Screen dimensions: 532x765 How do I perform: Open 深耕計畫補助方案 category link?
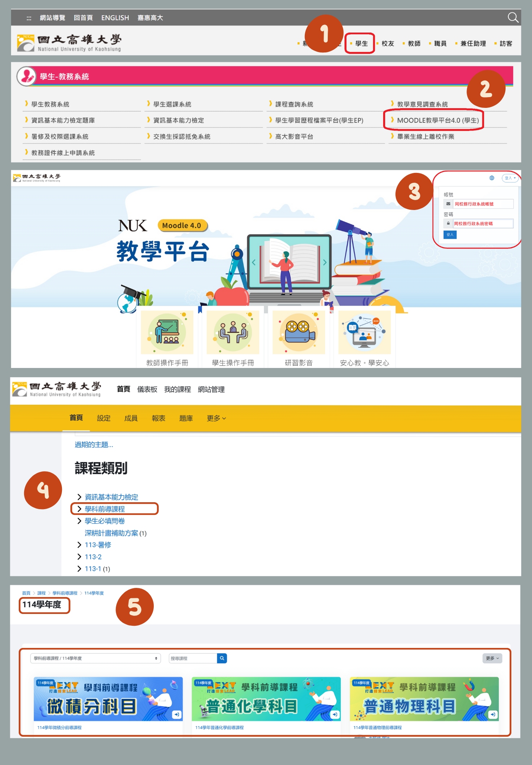tap(111, 533)
